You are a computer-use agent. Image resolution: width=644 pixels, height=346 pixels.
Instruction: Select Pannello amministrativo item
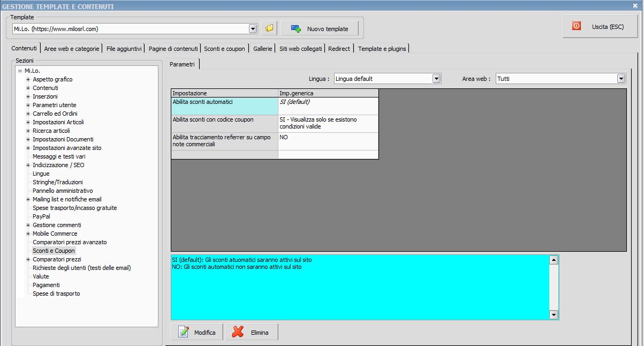coord(63,191)
